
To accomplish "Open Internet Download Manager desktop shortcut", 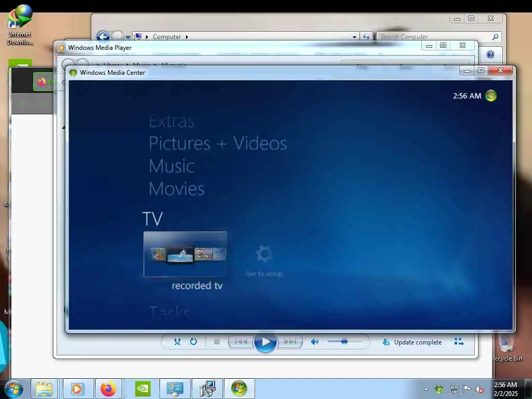I will tap(20, 24).
